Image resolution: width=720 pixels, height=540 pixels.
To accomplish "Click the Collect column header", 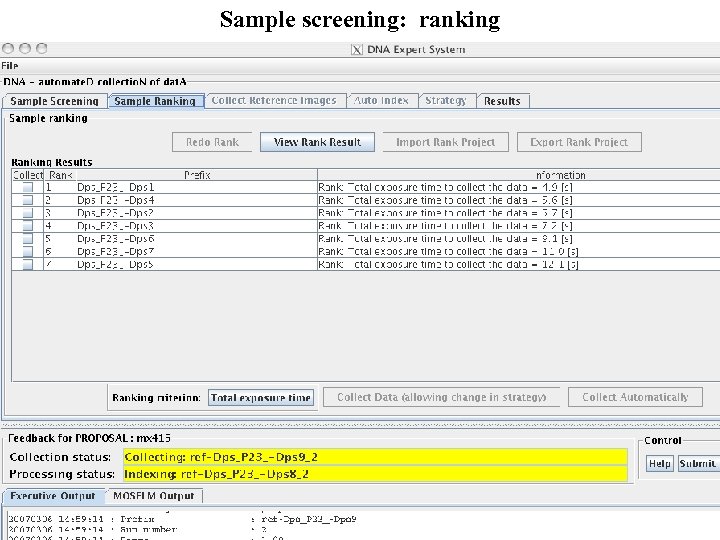I will click(28, 175).
